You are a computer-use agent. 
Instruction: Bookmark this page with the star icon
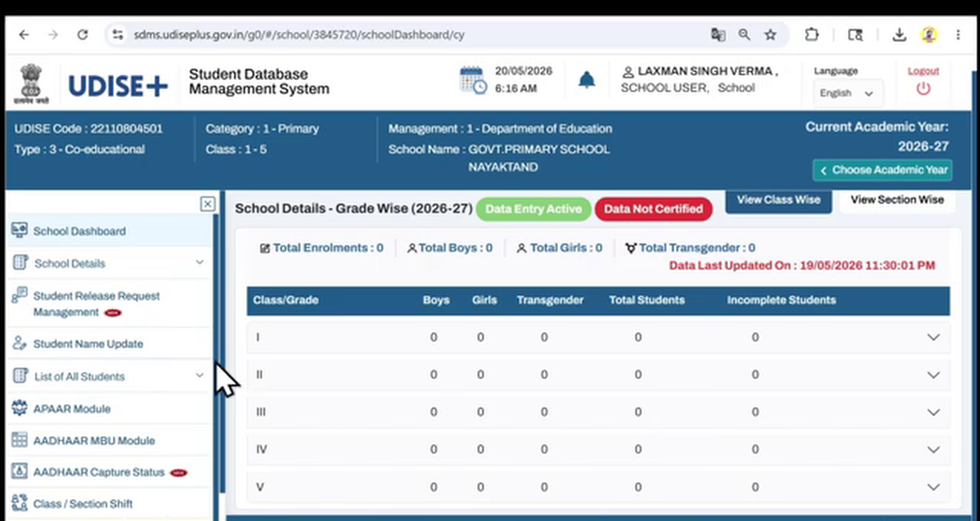(770, 35)
